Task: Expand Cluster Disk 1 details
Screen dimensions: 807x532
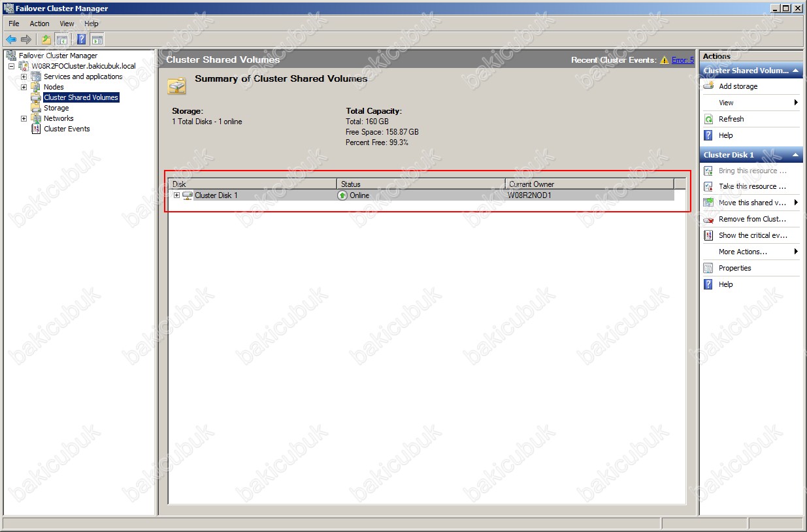Action: point(176,195)
